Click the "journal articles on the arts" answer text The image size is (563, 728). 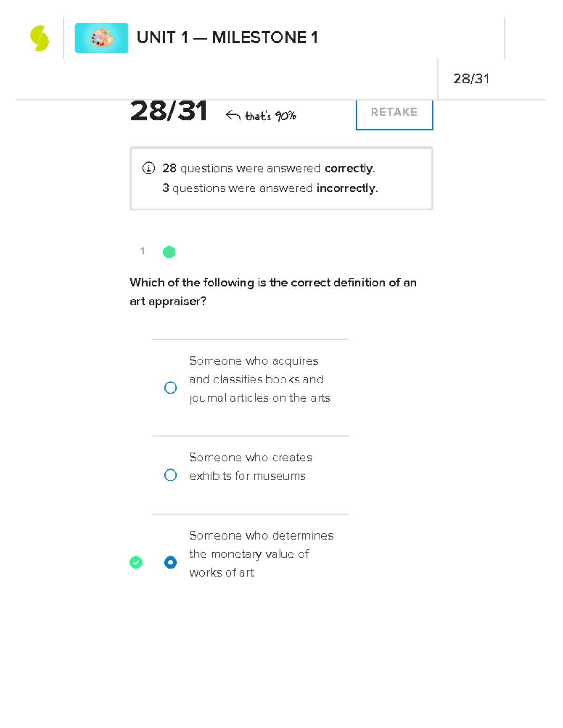coord(259,398)
